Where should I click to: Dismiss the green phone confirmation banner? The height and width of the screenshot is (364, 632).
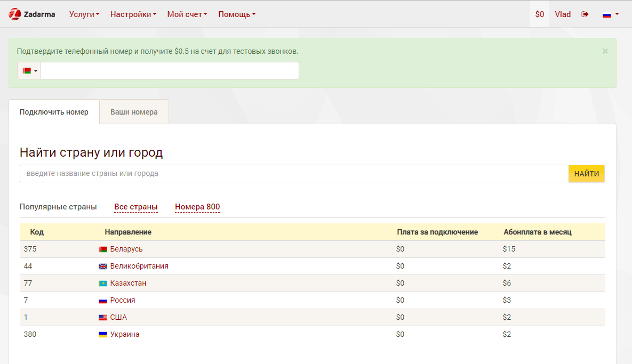point(605,51)
